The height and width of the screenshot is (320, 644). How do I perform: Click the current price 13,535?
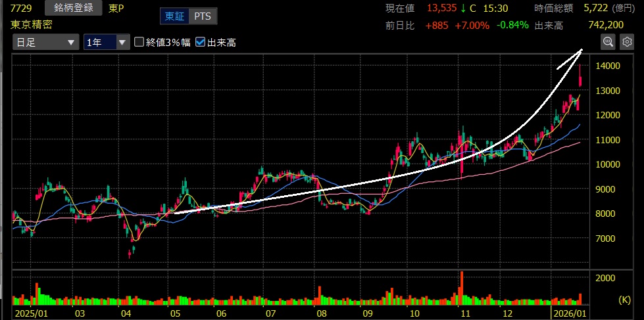click(441, 9)
